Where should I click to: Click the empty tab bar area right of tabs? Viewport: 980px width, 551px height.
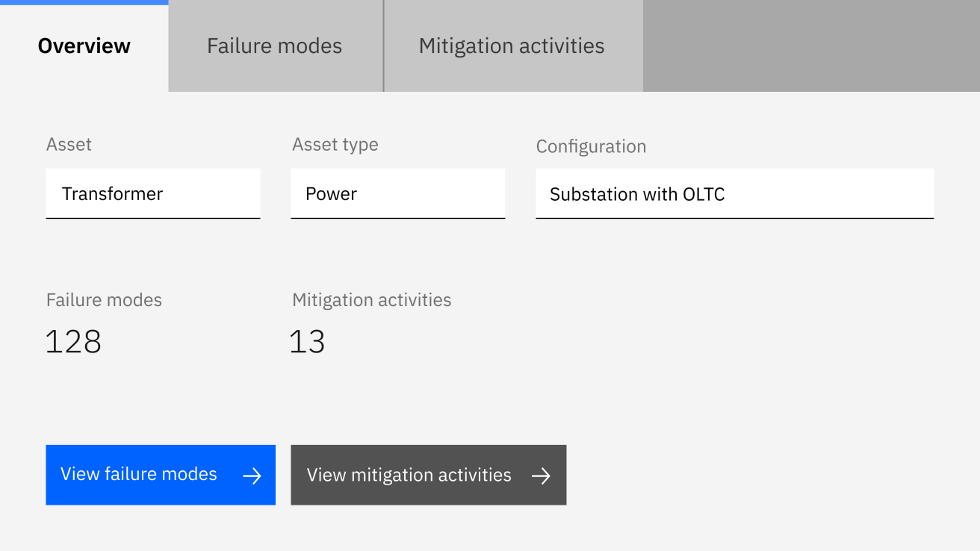[810, 46]
